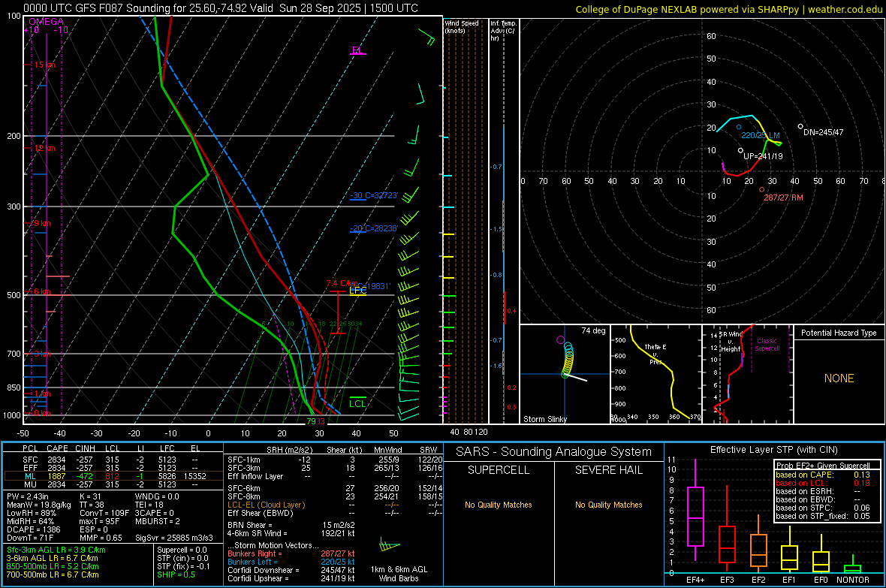Select the SFC-3km SRH row
This screenshot has height=588, width=886.
(335, 468)
